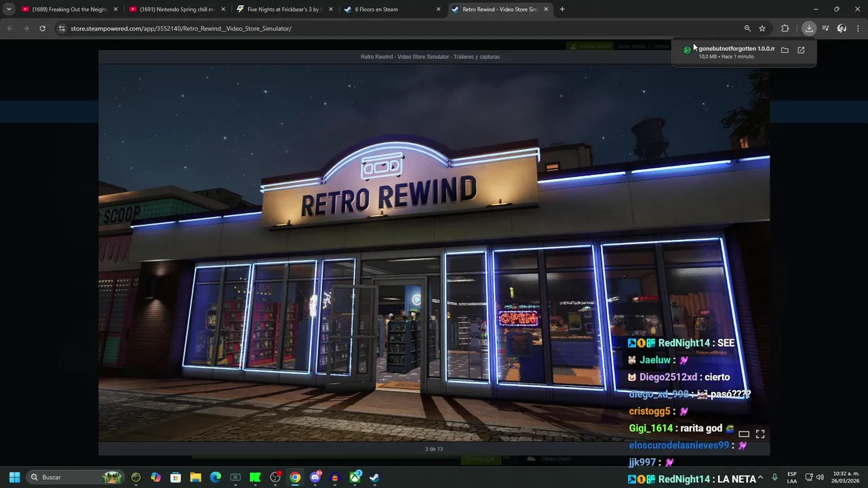This screenshot has height=488, width=868.
Task: Click eloscurodelasnieves99 username in chat
Action: (679, 445)
